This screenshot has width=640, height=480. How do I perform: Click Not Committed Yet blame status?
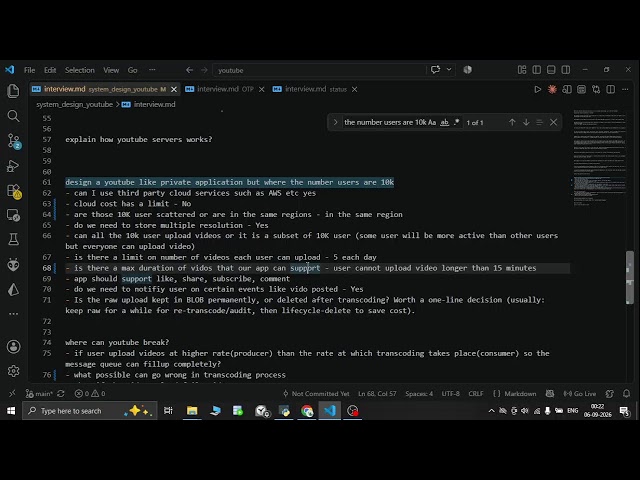pyautogui.click(x=316, y=393)
